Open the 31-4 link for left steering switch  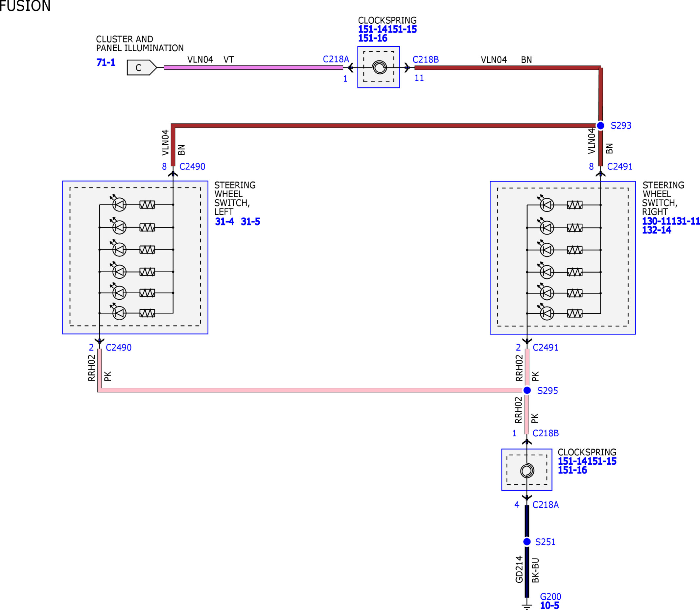point(224,222)
